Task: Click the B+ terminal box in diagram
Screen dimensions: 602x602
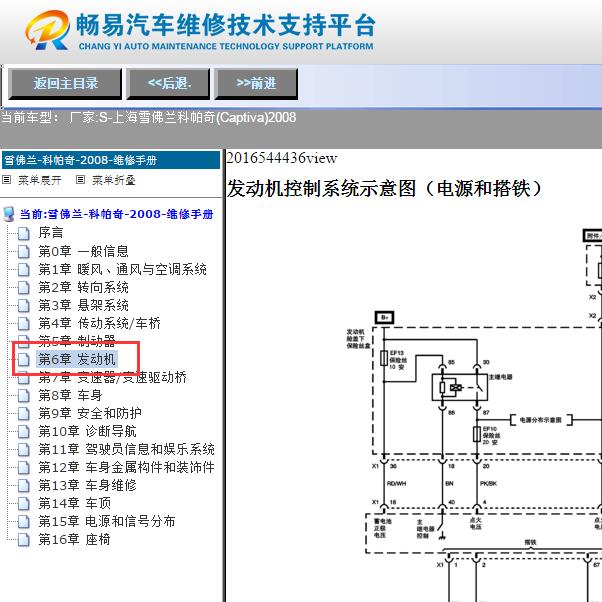Action: (x=385, y=318)
